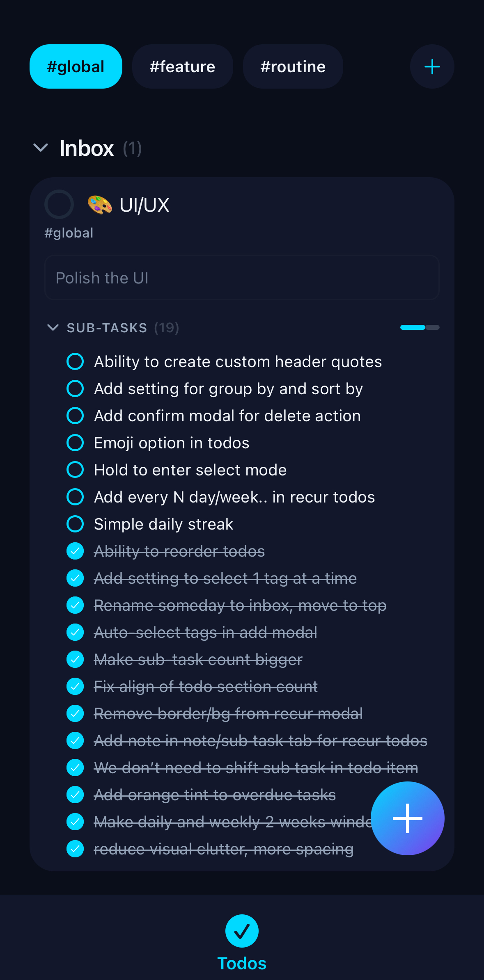Image resolution: width=484 pixels, height=980 pixels.
Task: Tap the floating add todo button
Action: point(407,818)
